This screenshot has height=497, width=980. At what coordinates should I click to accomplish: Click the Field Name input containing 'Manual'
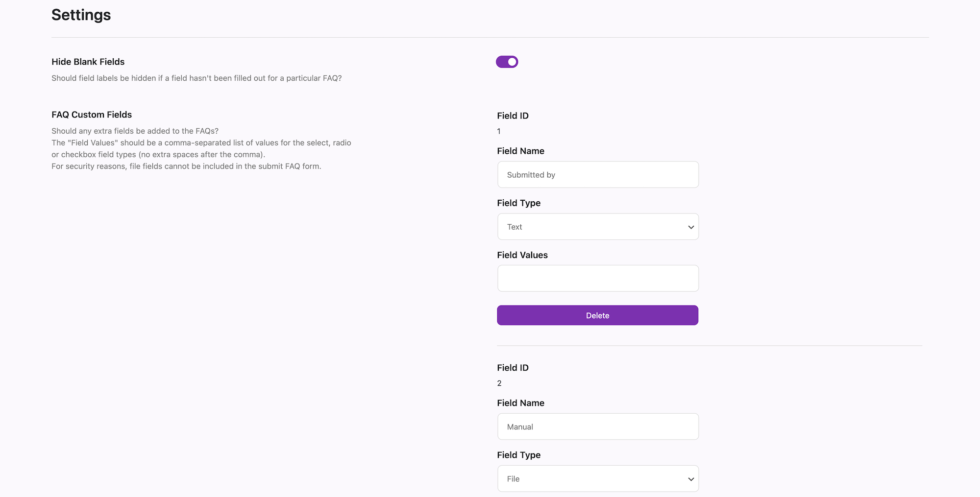597,426
